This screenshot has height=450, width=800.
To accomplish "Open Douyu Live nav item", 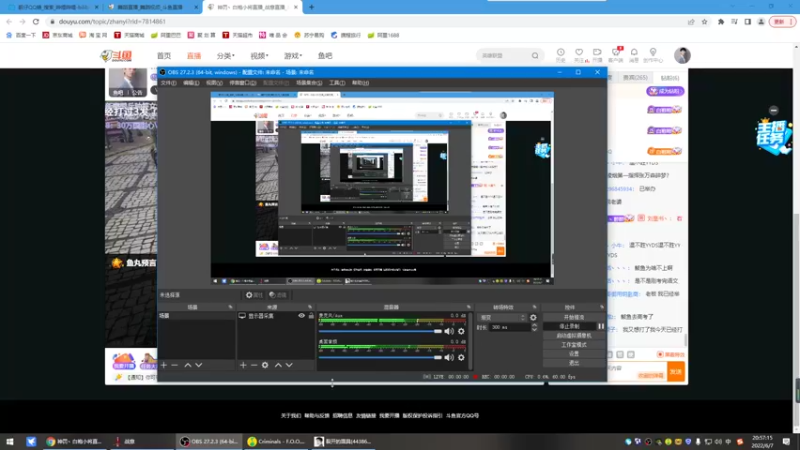I will tap(194, 56).
